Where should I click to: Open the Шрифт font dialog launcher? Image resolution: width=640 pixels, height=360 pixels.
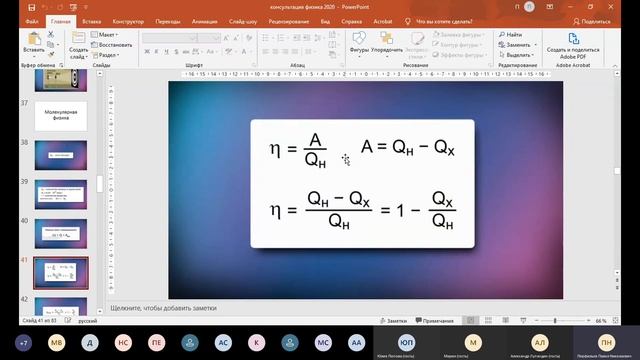[x=254, y=65]
